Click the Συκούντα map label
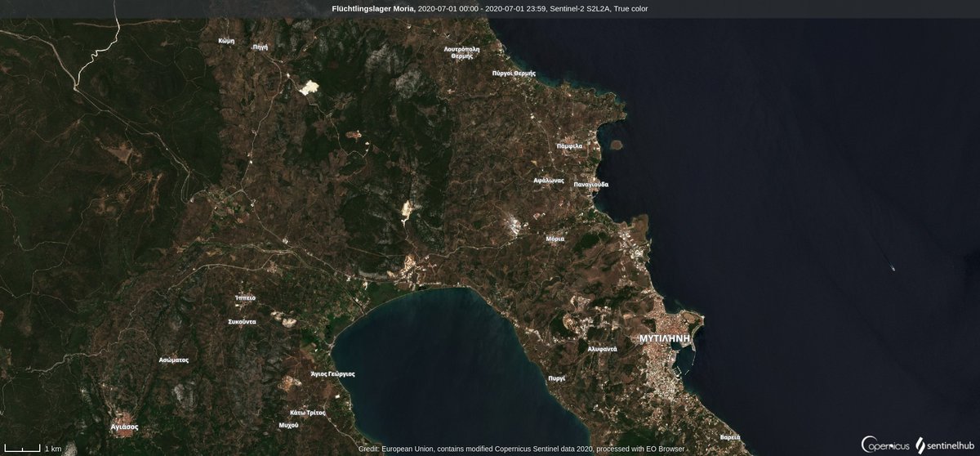The image size is (980, 456). click(243, 322)
